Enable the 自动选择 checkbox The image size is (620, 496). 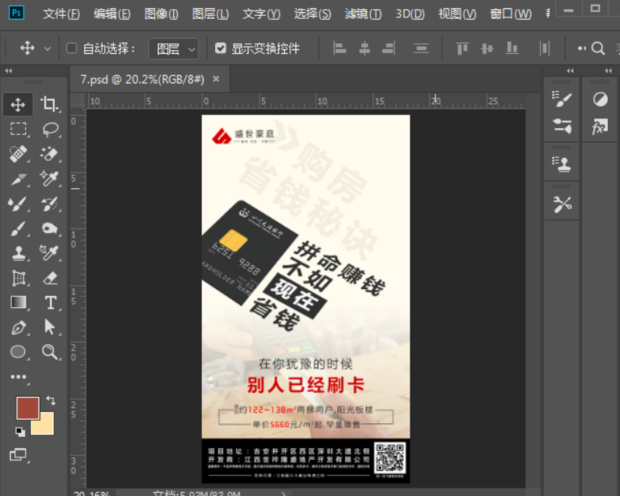pyautogui.click(x=72, y=48)
